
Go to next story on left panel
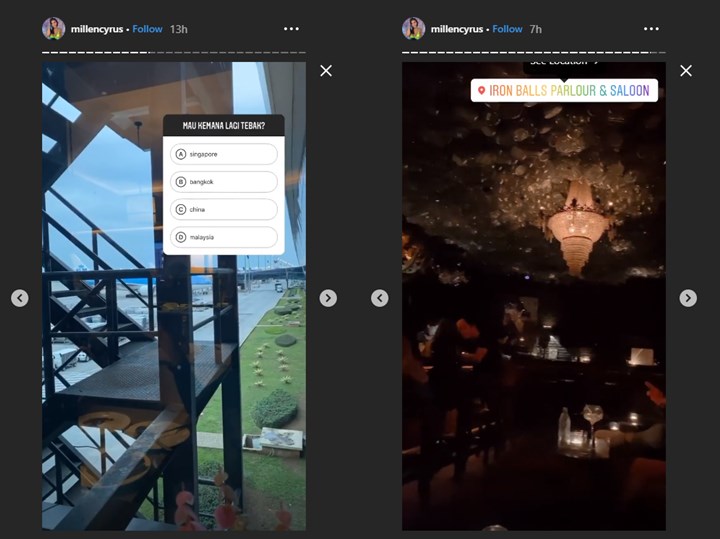[328, 298]
